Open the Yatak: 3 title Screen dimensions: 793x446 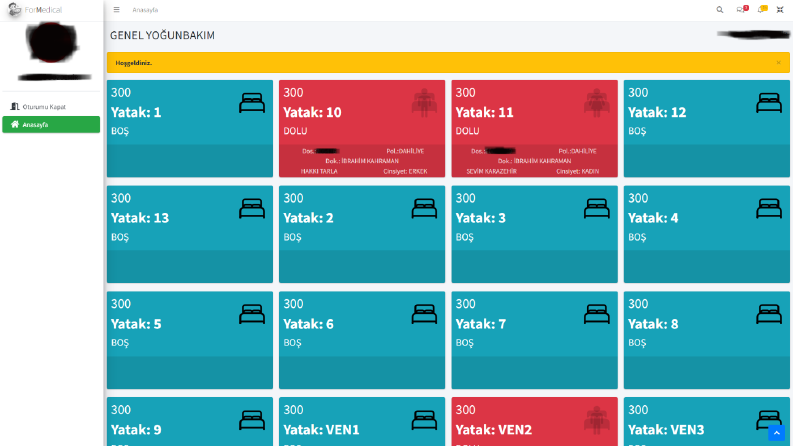point(480,218)
